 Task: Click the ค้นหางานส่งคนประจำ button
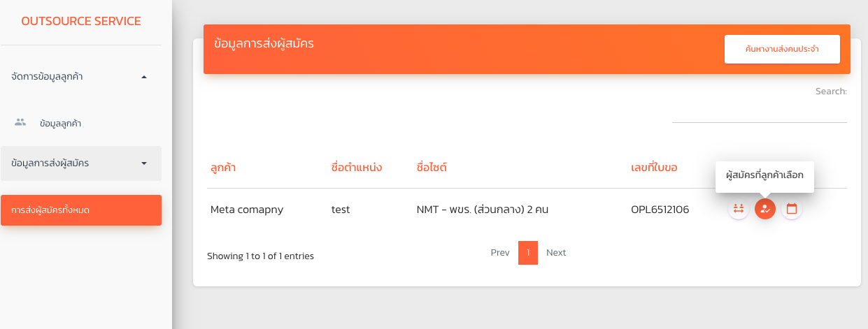(782, 49)
